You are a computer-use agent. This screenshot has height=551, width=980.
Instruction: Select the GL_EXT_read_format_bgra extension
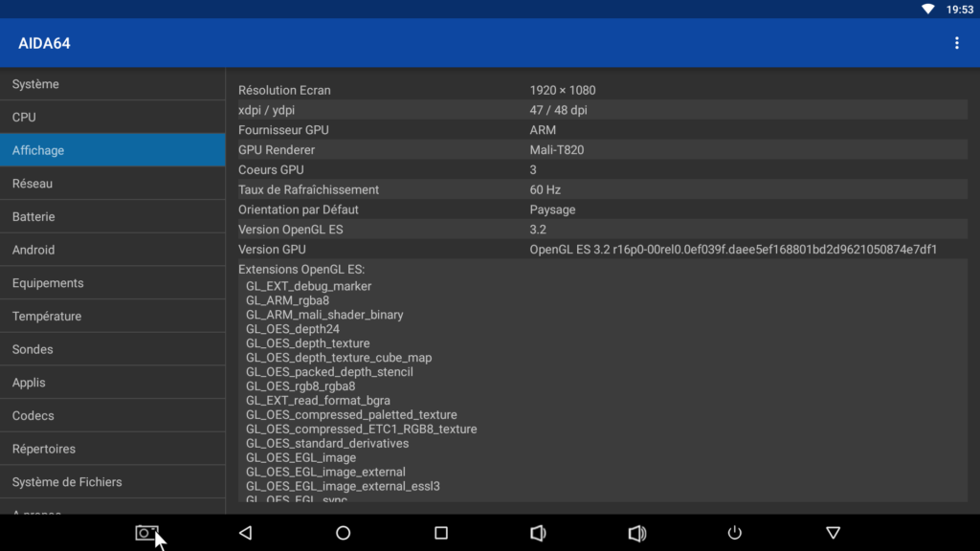point(318,401)
